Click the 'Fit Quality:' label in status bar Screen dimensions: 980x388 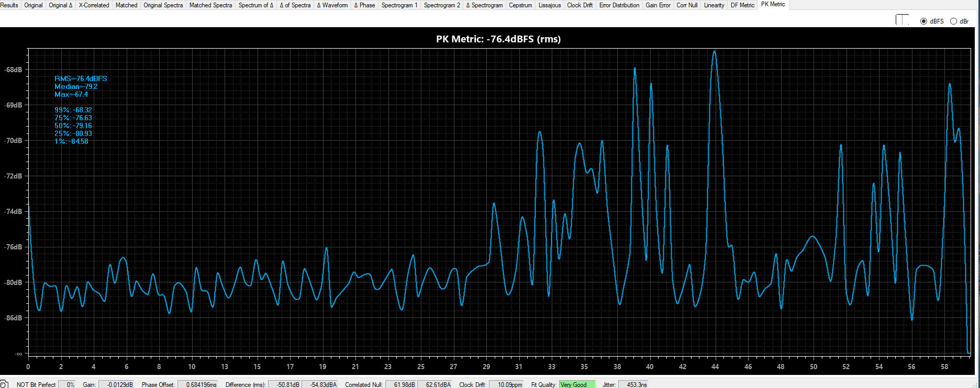coord(543,384)
